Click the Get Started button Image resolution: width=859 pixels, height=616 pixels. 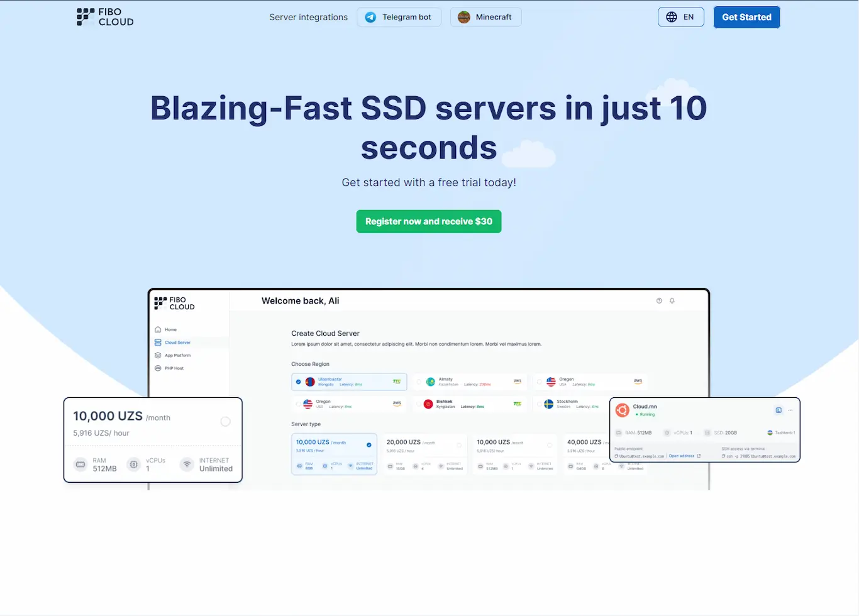pyautogui.click(x=746, y=17)
